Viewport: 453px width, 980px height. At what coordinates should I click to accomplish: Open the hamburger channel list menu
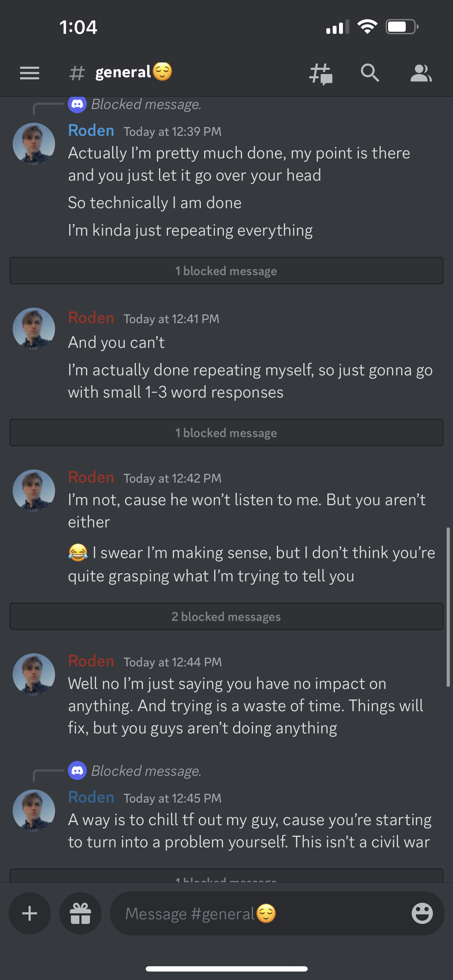pyautogui.click(x=30, y=73)
